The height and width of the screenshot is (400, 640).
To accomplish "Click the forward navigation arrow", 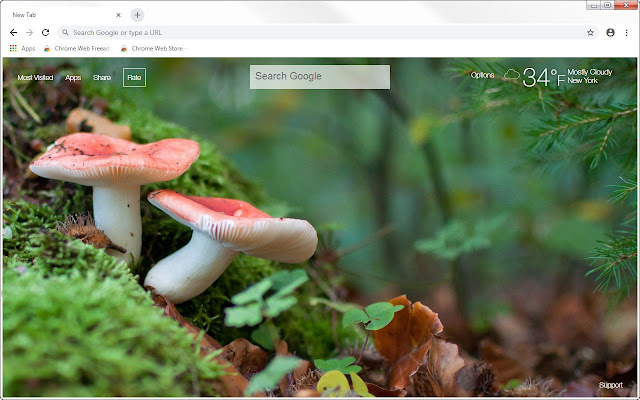I will coord(29,33).
